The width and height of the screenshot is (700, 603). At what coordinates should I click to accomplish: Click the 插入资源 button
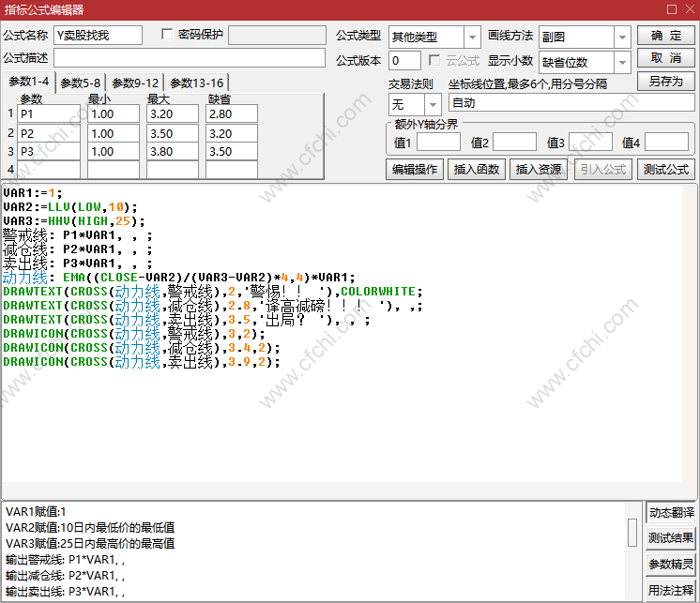(x=539, y=170)
